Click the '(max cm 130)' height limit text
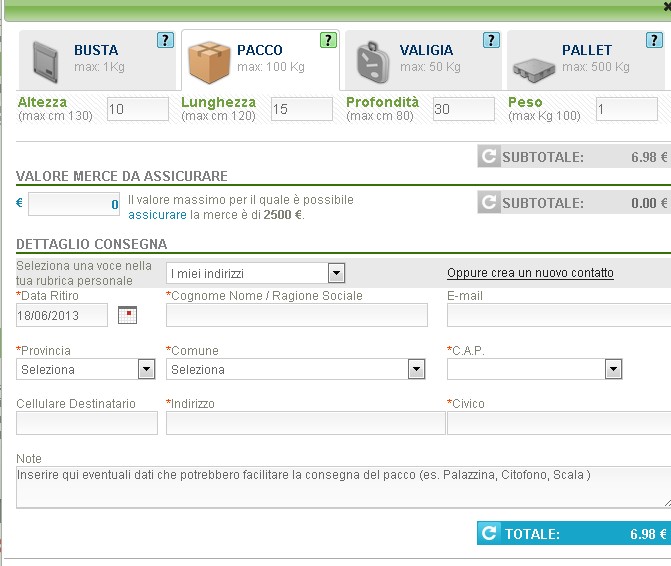Screen dimensions: 671x566 point(55,116)
